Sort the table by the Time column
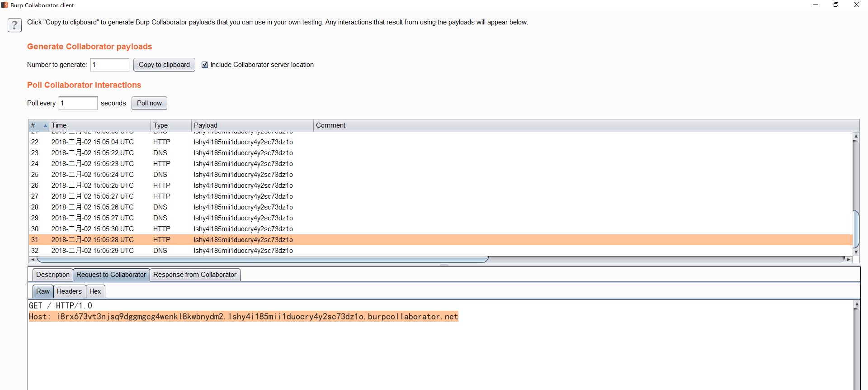Viewport: 868px width, 390px height. click(x=99, y=125)
